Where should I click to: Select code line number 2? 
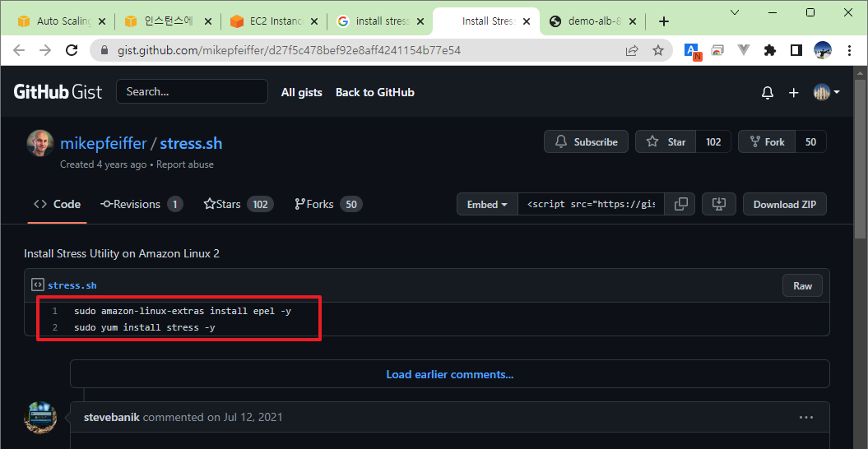pos(55,328)
